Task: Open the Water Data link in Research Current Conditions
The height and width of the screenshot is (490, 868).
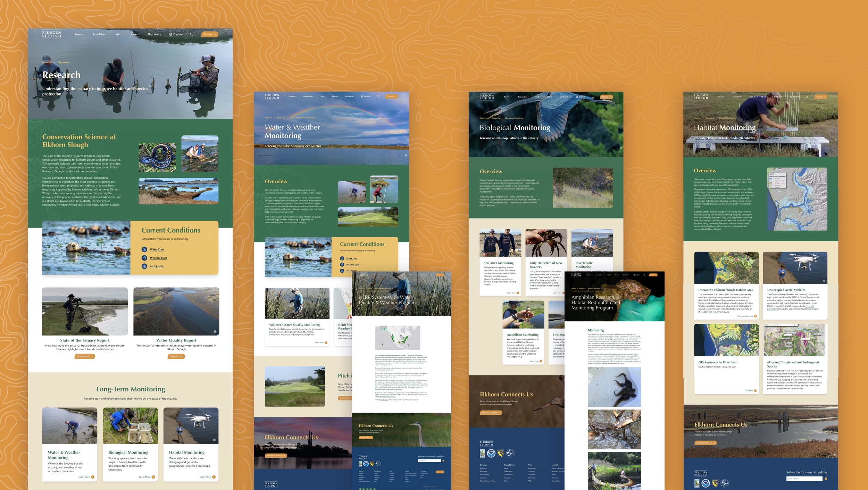Action: (157, 250)
